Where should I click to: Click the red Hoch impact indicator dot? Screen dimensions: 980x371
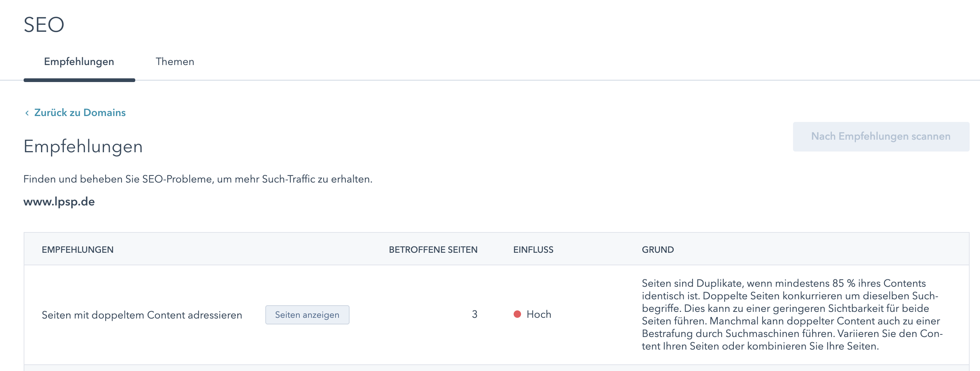(517, 314)
